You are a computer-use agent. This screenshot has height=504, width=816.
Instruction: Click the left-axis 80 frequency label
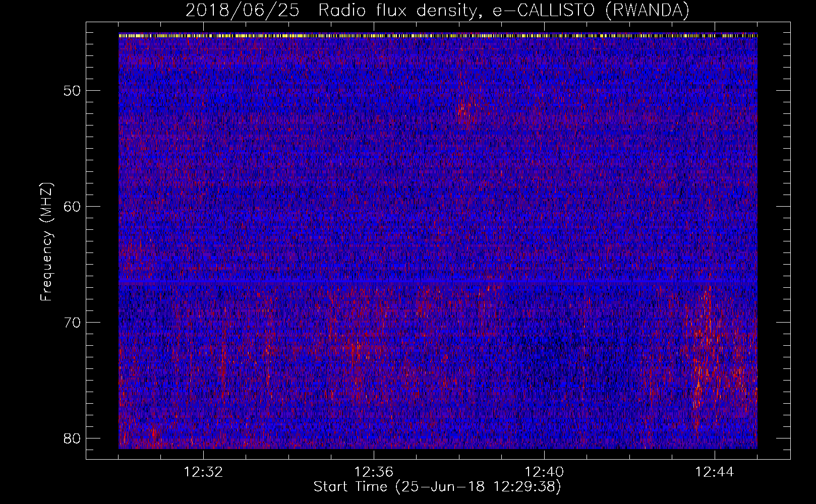[73, 438]
